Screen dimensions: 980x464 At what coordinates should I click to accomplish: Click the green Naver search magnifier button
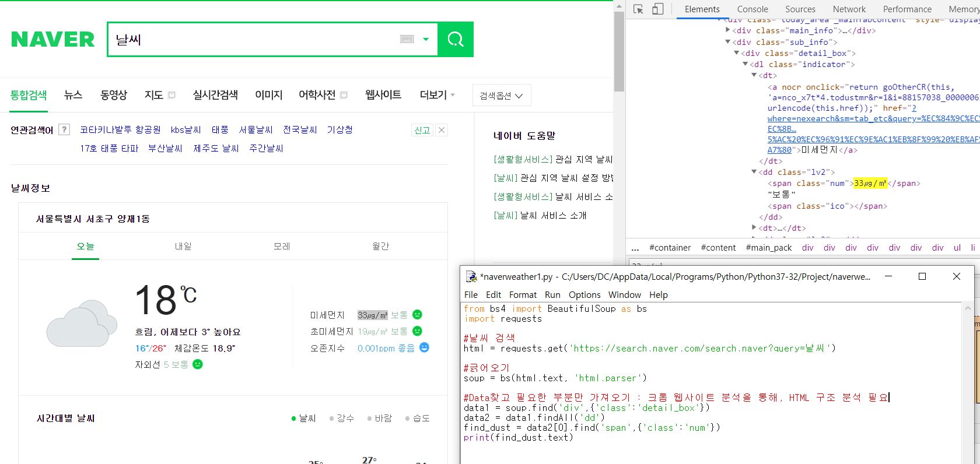pyautogui.click(x=456, y=39)
